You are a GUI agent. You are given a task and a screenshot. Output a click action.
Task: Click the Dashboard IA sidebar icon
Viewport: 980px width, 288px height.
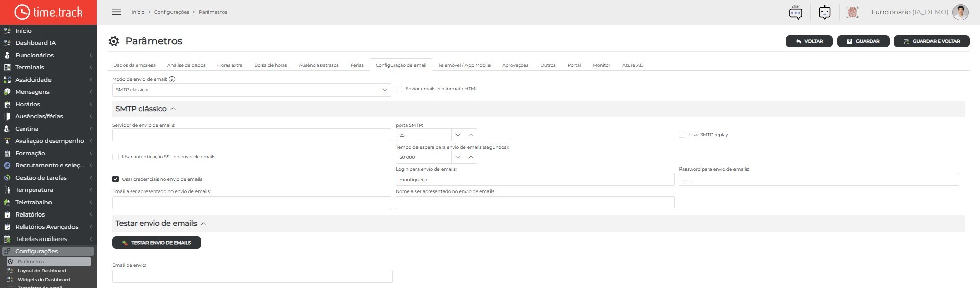[7, 43]
